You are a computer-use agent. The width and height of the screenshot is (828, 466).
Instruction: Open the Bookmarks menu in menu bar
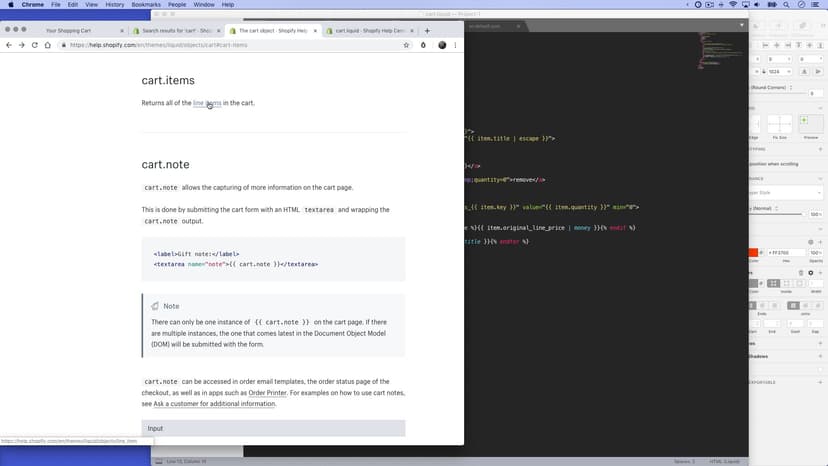coord(145,5)
